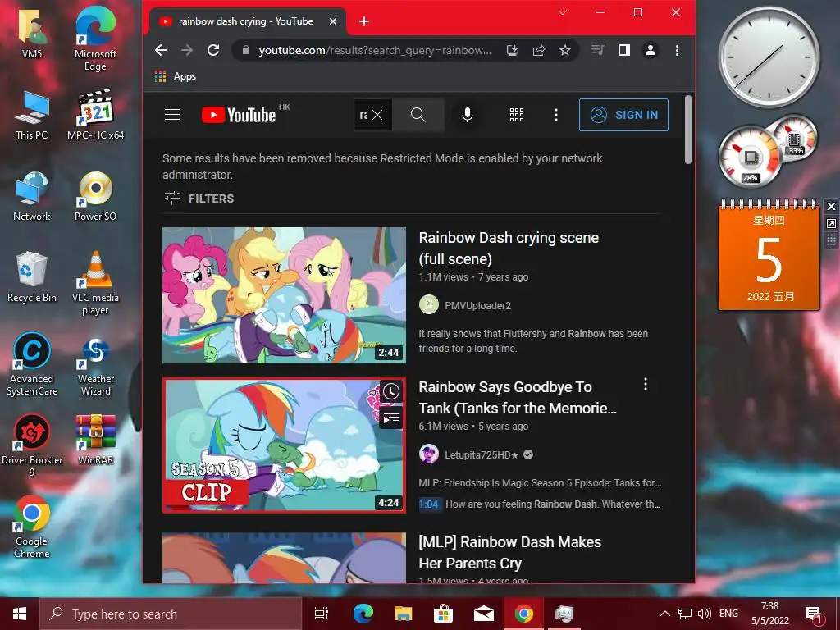
Task: Open Chrome media controls button
Action: pos(597,50)
